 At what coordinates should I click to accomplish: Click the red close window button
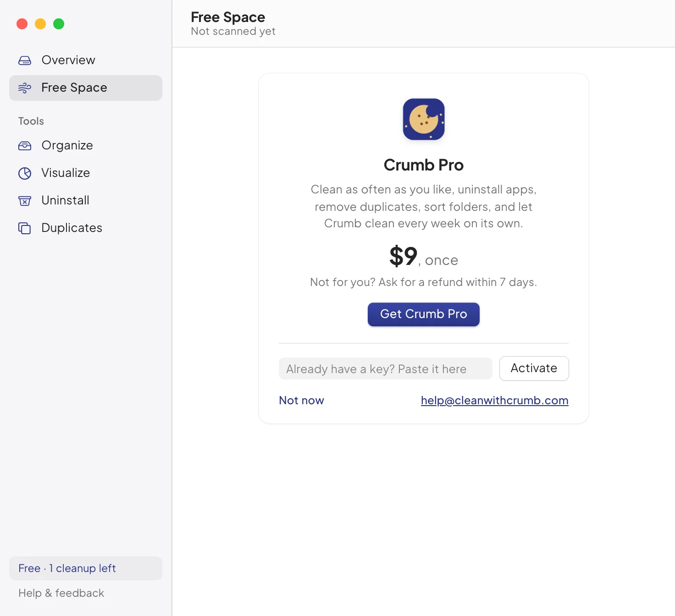22,24
